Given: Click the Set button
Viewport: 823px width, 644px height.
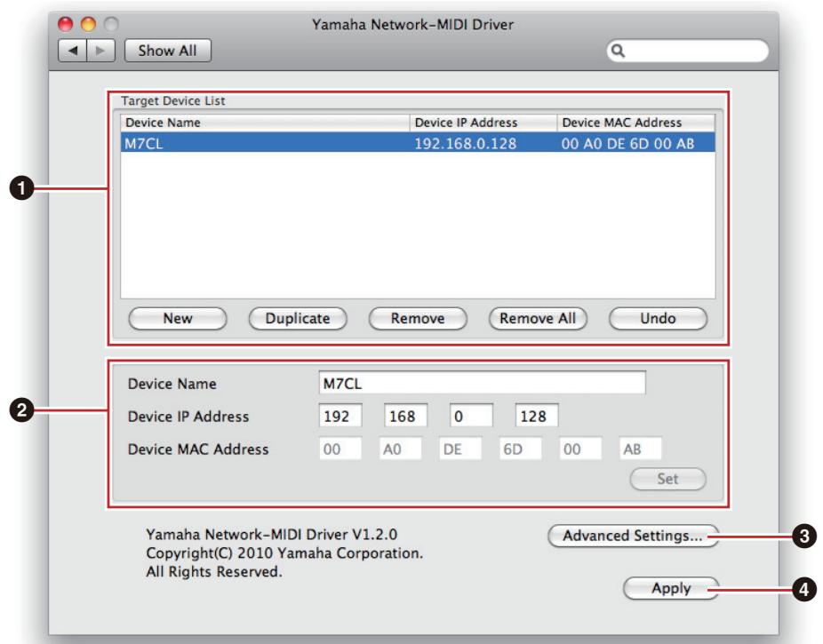Looking at the screenshot, I should pyautogui.click(x=667, y=479).
